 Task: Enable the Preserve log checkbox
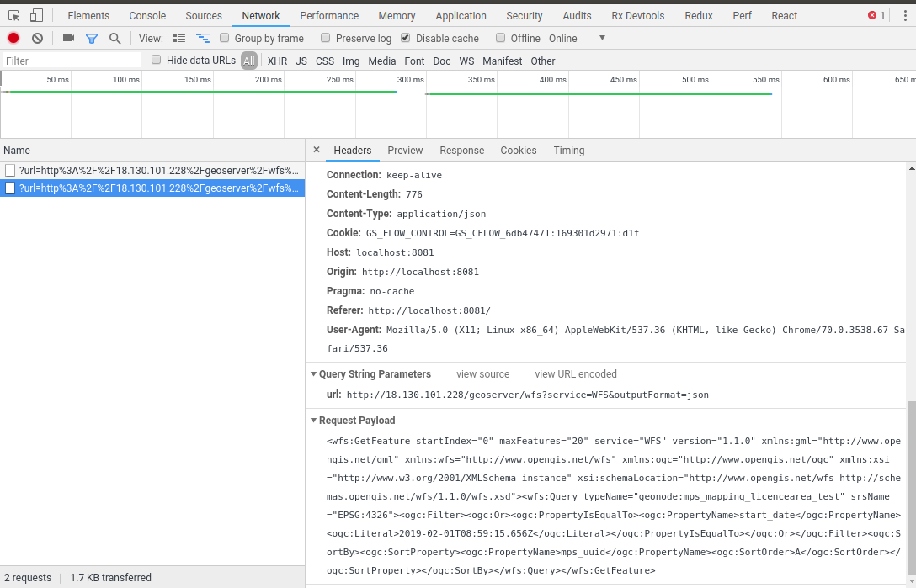(x=325, y=38)
